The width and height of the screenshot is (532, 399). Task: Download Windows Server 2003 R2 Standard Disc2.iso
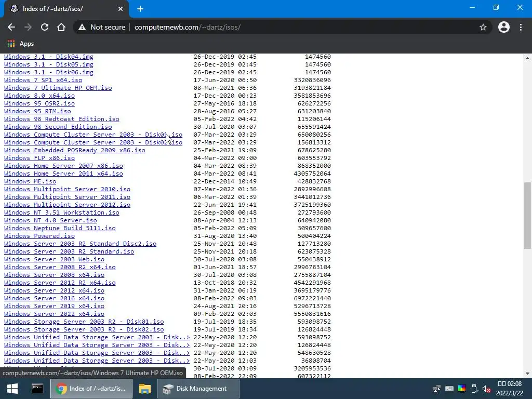[x=81, y=244]
